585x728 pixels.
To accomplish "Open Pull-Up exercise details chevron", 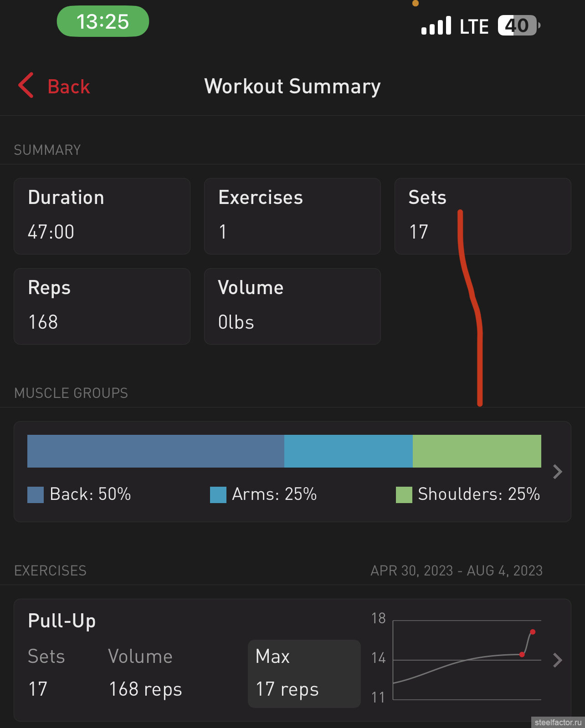I will (x=557, y=660).
